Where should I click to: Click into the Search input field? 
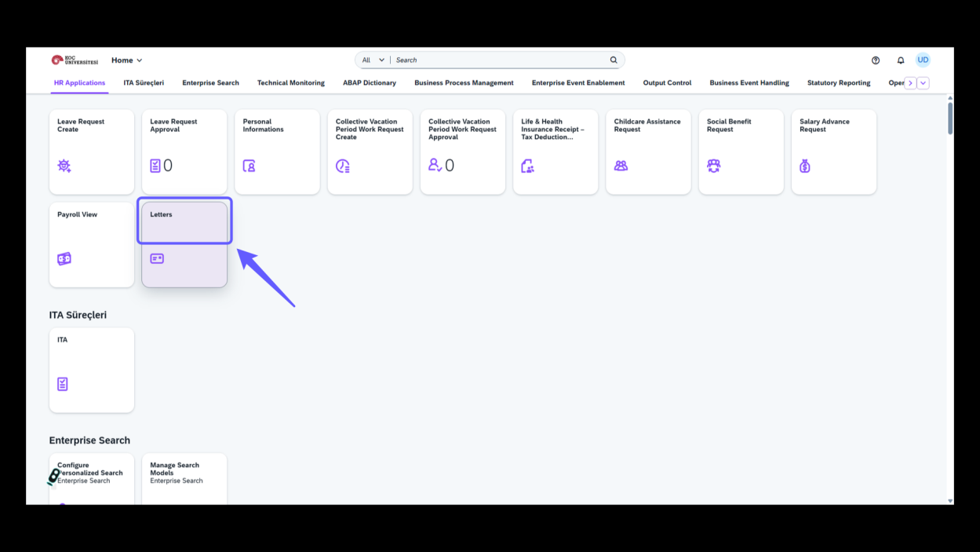pyautogui.click(x=500, y=60)
